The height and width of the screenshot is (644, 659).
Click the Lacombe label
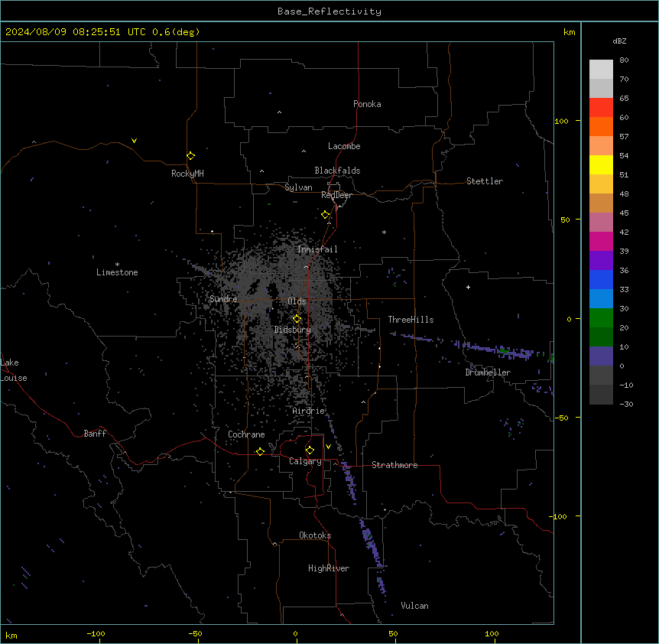tap(344, 146)
